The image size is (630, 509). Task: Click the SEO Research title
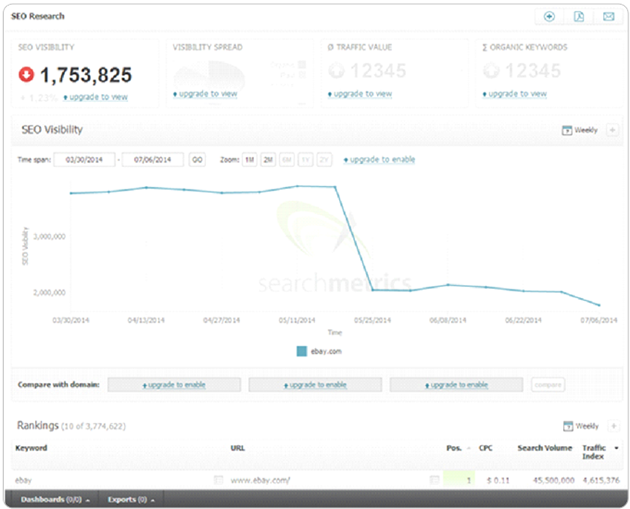pos(38,16)
